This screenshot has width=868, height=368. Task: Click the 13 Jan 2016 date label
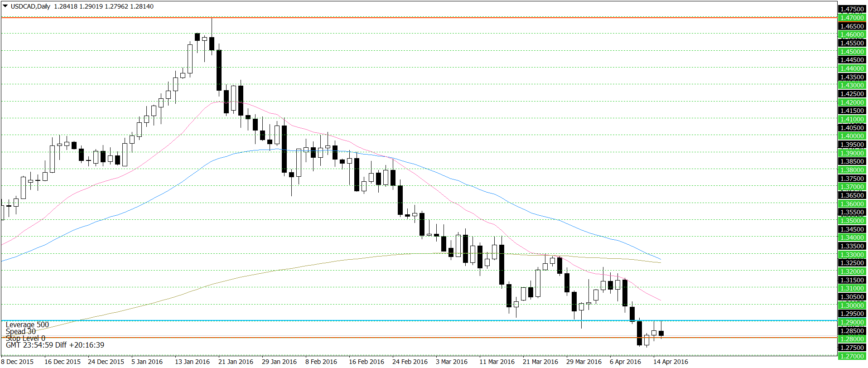(x=193, y=362)
